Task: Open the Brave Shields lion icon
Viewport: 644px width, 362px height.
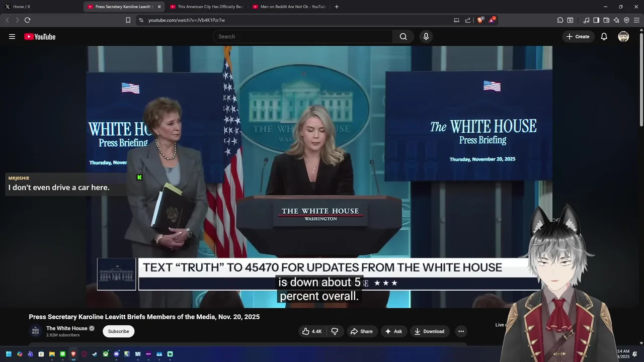Action: click(x=480, y=20)
